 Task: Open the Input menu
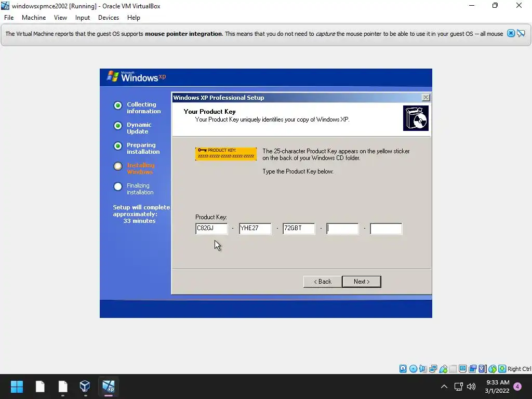pos(83,18)
